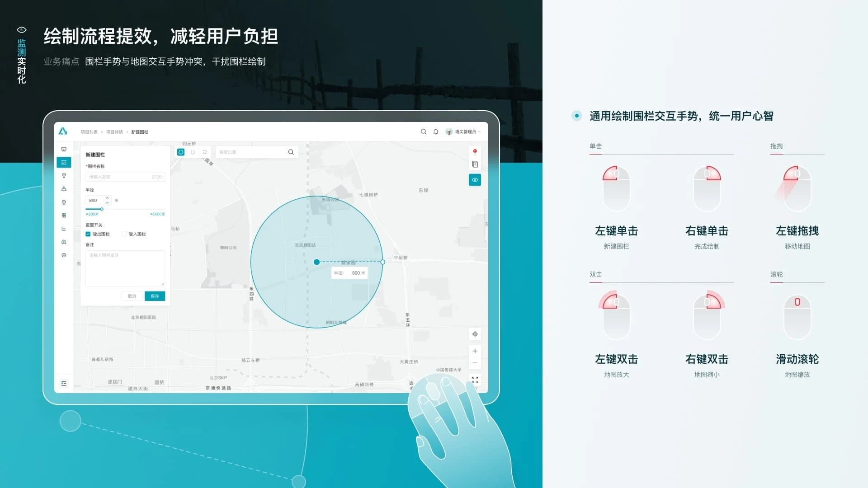Select the active circle fence drawing tool
This screenshot has height=488, width=868.
point(181,152)
